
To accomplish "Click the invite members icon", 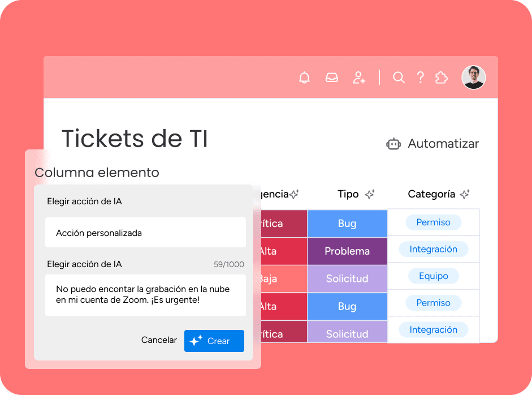I will [x=359, y=78].
